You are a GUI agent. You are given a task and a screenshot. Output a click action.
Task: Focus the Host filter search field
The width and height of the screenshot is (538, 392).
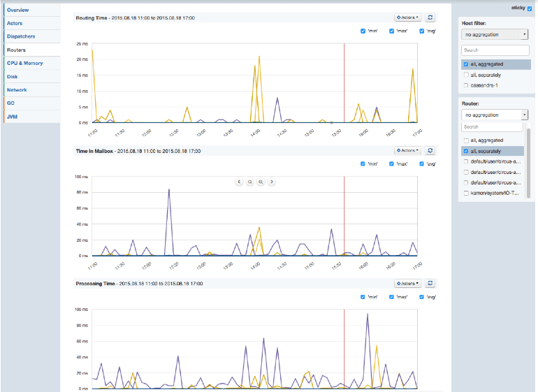tap(495, 50)
